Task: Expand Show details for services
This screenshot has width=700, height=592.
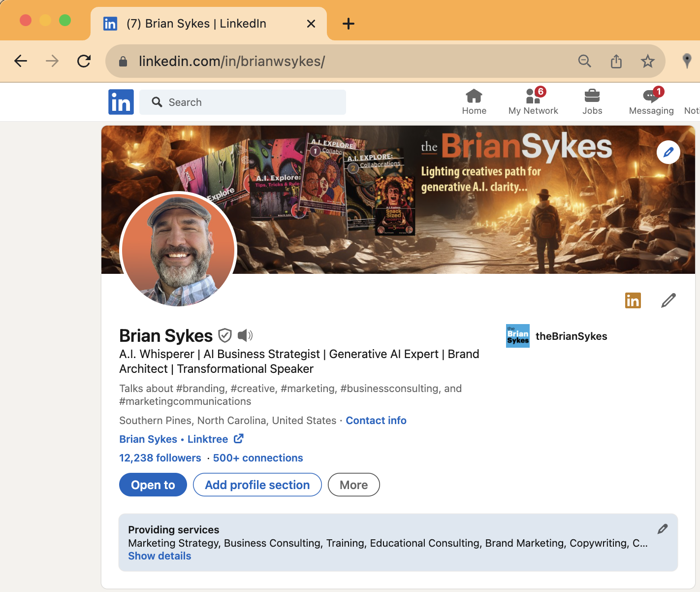Action: (159, 556)
